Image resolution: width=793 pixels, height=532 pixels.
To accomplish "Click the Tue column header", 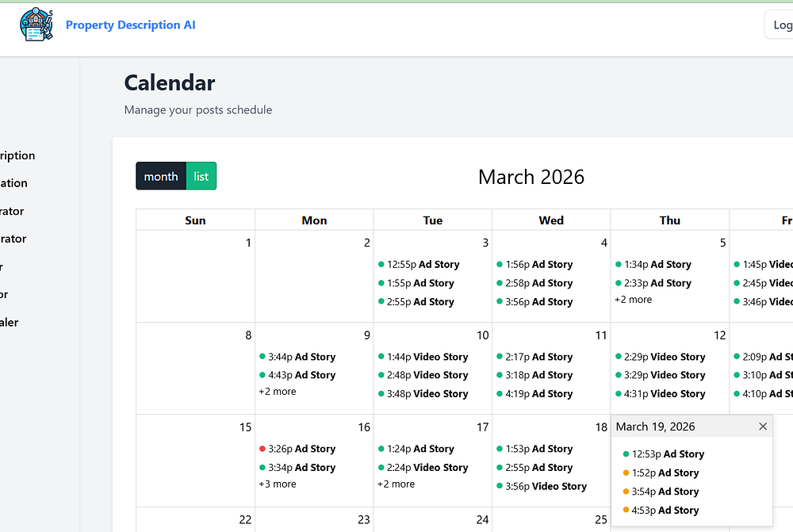I will [x=432, y=220].
